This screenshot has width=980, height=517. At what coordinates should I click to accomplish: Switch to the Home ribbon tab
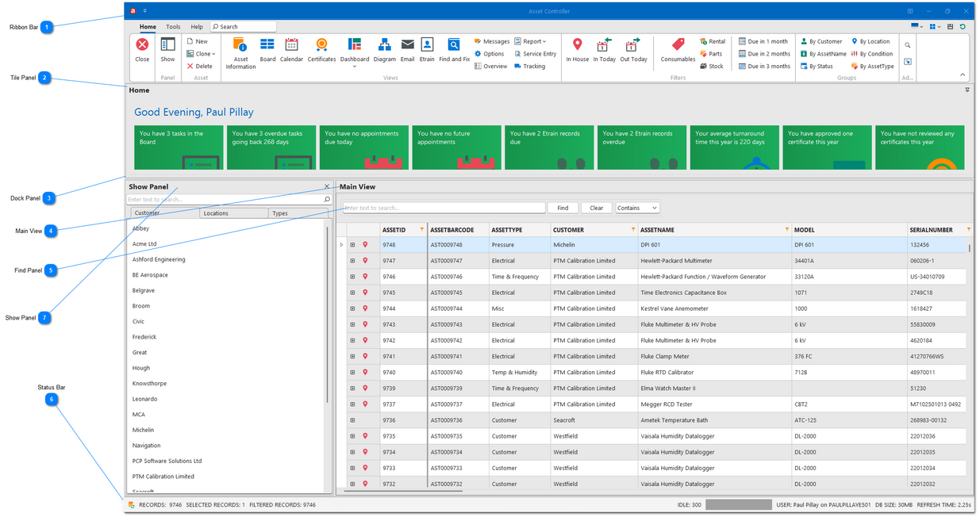tap(148, 27)
